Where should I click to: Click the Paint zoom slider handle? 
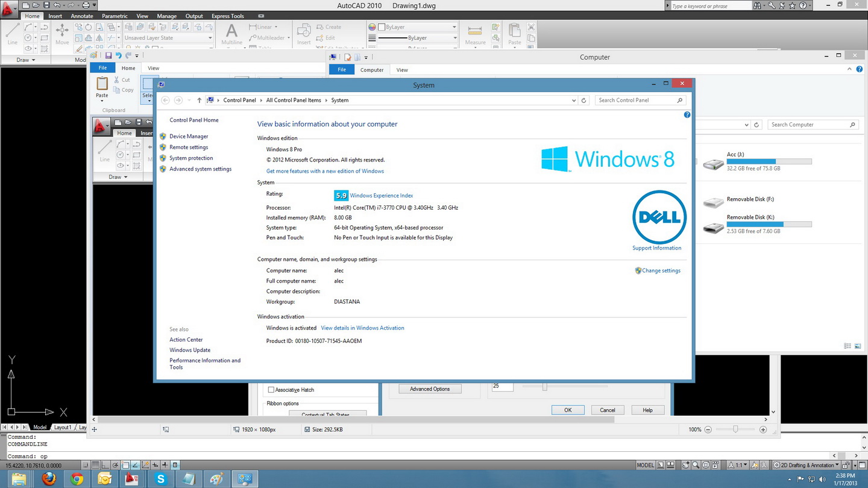735,430
